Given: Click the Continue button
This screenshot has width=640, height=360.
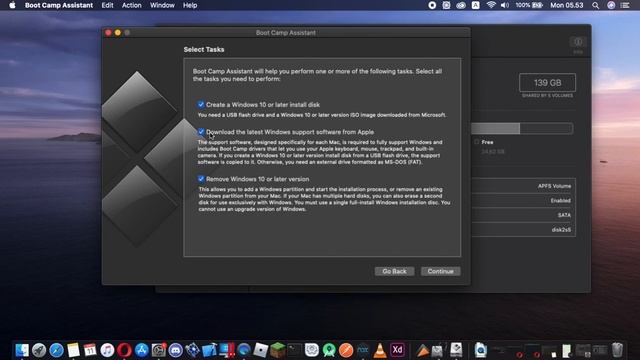Looking at the screenshot, I should (x=440, y=271).
